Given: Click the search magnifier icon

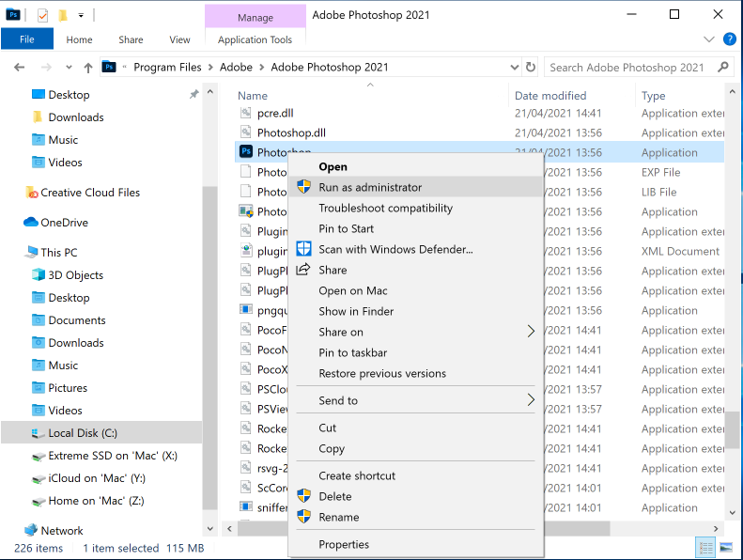Looking at the screenshot, I should coord(723,68).
